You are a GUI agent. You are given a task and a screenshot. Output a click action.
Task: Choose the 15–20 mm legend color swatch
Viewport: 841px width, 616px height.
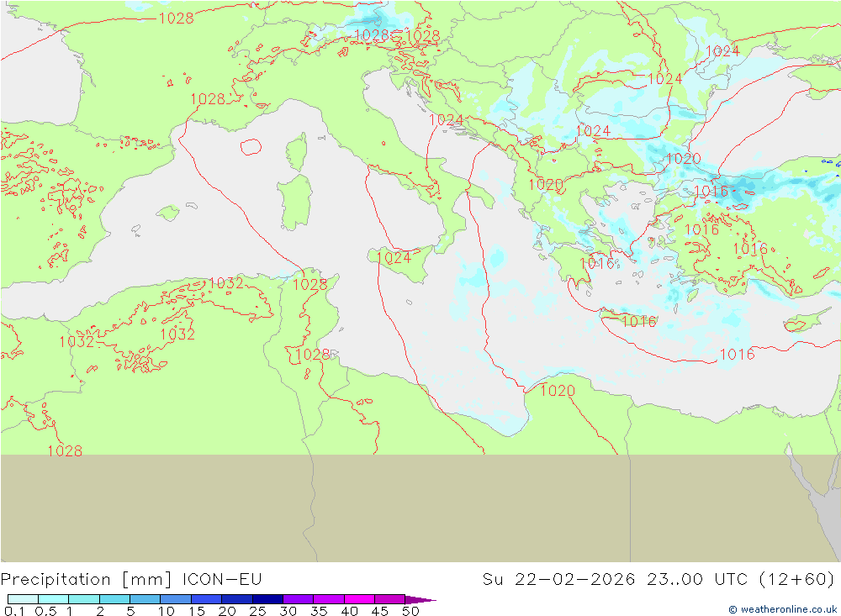click(x=207, y=599)
